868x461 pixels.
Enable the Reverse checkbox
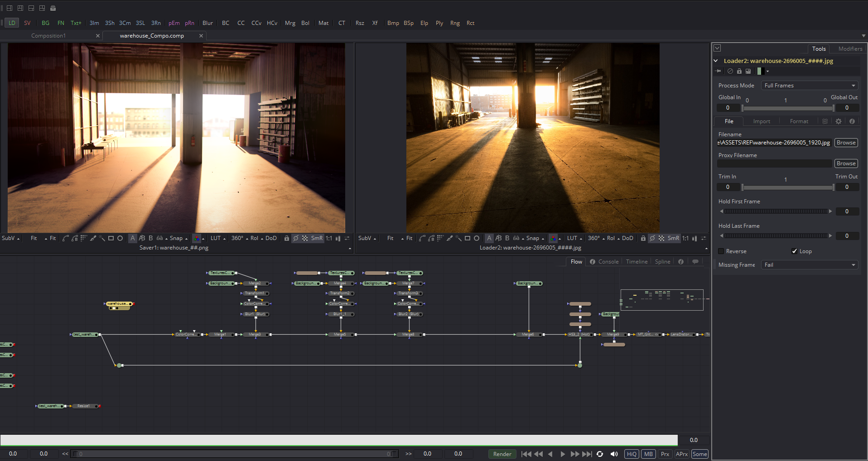click(721, 251)
